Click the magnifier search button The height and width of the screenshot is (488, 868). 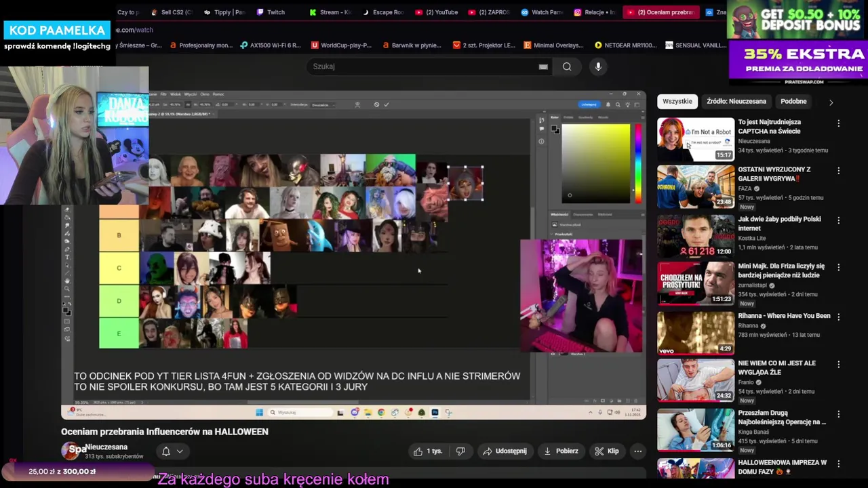(x=567, y=66)
